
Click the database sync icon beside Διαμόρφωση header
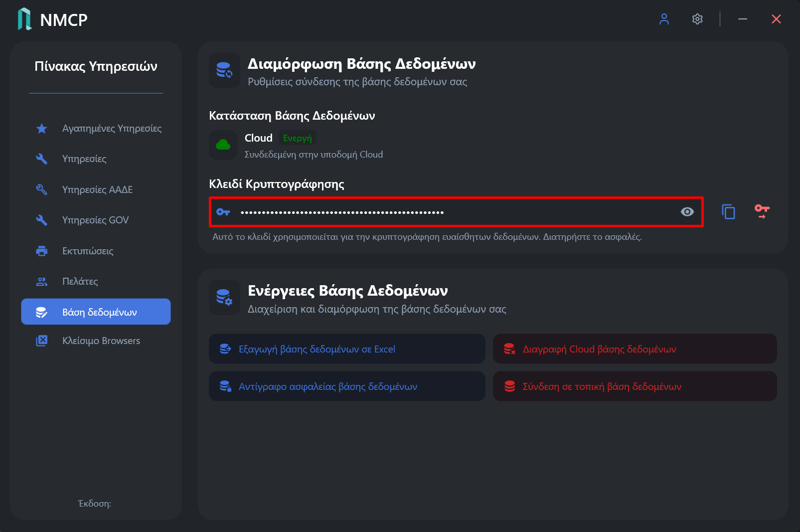224,70
